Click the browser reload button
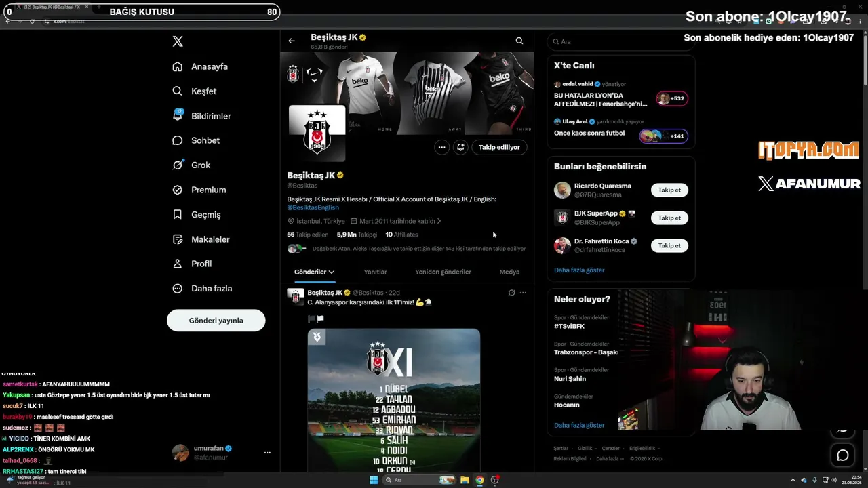868x488 pixels. pyautogui.click(x=32, y=21)
